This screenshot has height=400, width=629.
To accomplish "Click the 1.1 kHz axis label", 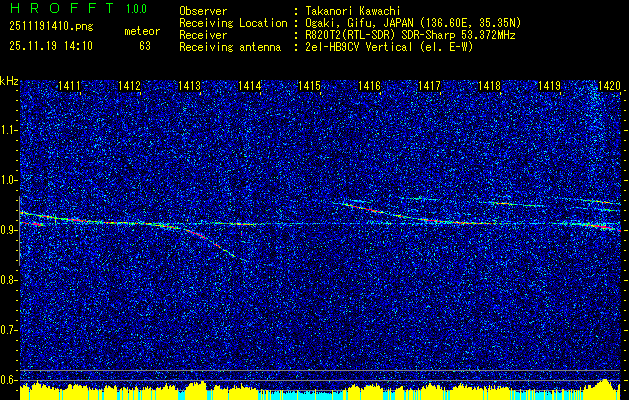I will [8, 130].
